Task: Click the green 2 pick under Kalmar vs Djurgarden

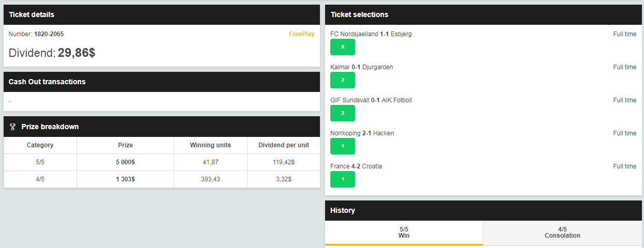Action: (x=343, y=80)
